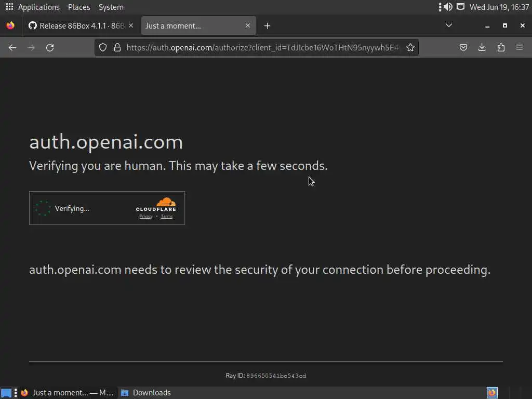The width and height of the screenshot is (532, 399).
Task: Open the clock Wed Jun 19, 16:37
Action: (499, 7)
